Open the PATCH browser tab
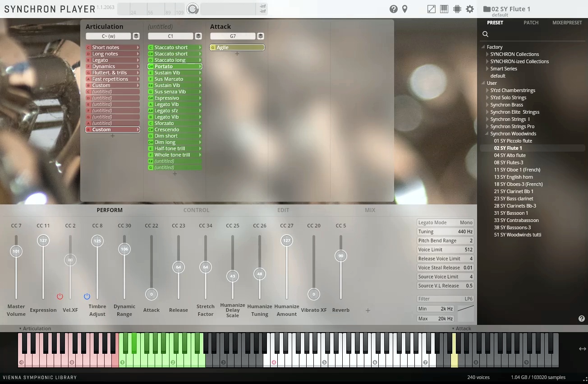 531,23
